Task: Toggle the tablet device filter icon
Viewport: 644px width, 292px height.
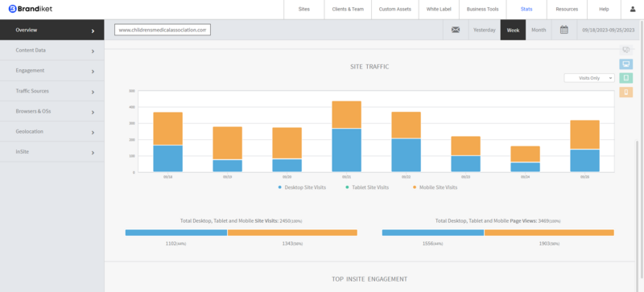Action: [x=626, y=78]
